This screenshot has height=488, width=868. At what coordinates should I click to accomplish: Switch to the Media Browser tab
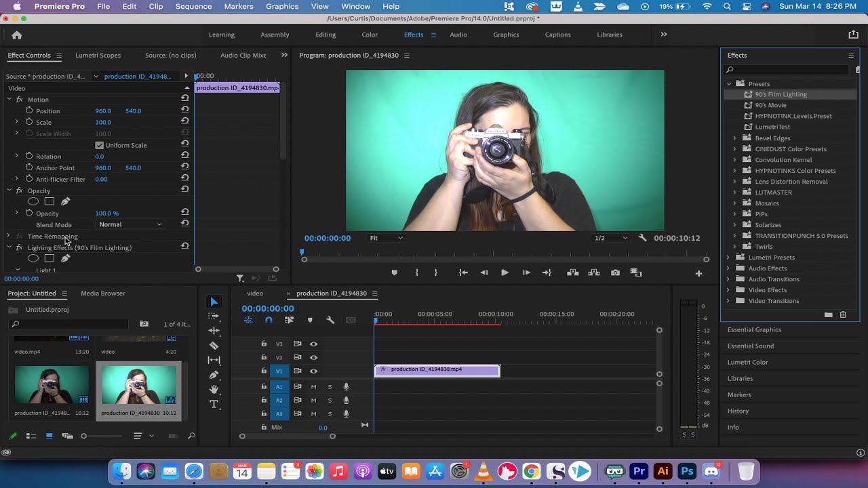pyautogui.click(x=103, y=293)
